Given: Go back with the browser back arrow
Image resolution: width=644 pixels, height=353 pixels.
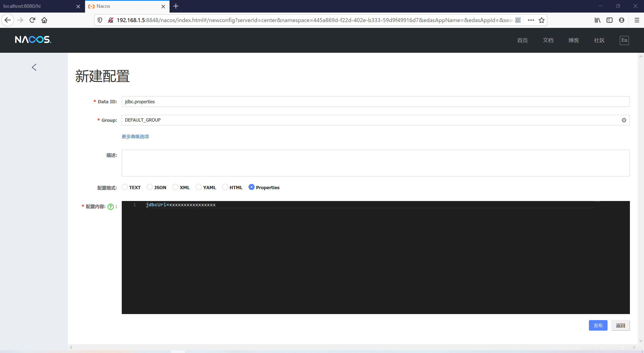Looking at the screenshot, I should (x=8, y=20).
